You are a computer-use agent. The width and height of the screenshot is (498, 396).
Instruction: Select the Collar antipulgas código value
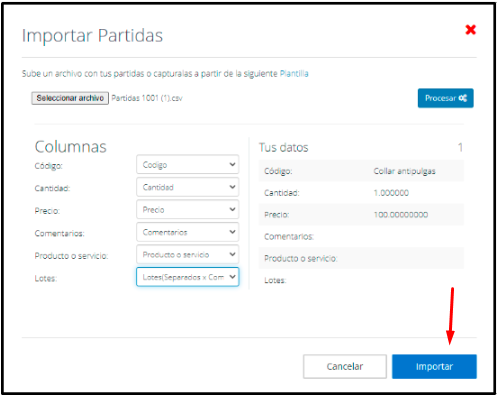404,171
